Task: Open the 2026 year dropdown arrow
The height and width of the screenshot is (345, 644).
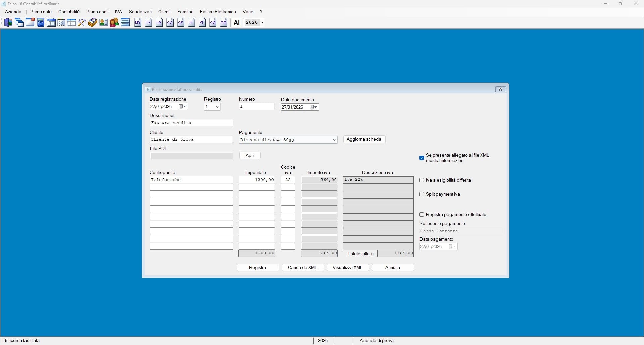Action: point(262,23)
